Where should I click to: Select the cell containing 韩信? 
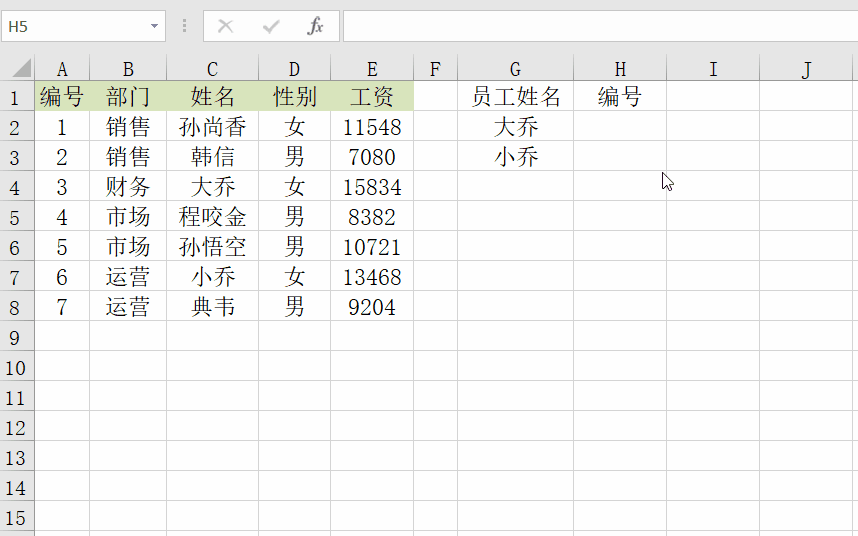pyautogui.click(x=212, y=157)
